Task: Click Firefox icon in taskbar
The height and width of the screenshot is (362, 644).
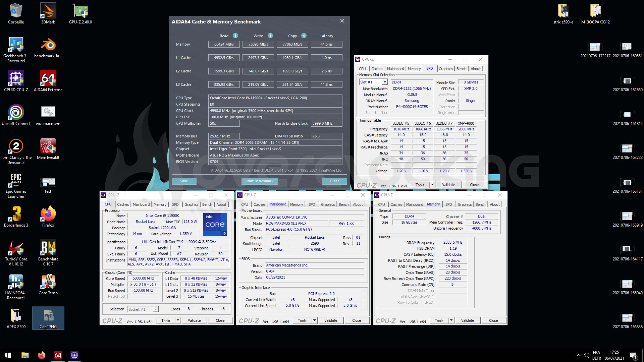Action: coord(42,355)
